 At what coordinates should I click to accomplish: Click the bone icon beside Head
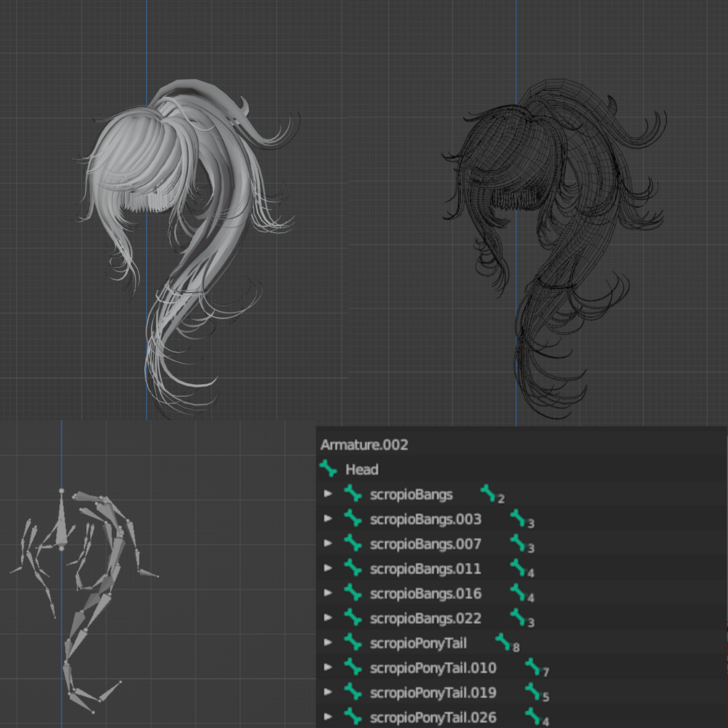[x=328, y=469]
